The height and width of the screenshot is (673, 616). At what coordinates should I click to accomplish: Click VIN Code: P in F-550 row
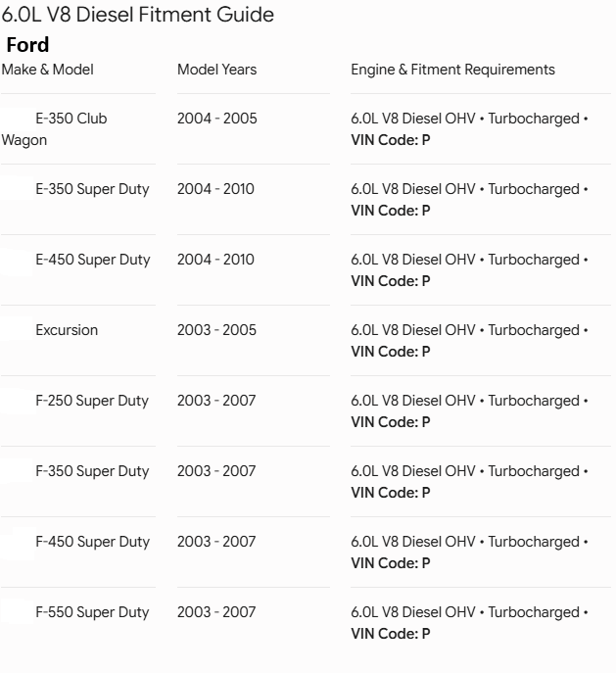(x=391, y=634)
